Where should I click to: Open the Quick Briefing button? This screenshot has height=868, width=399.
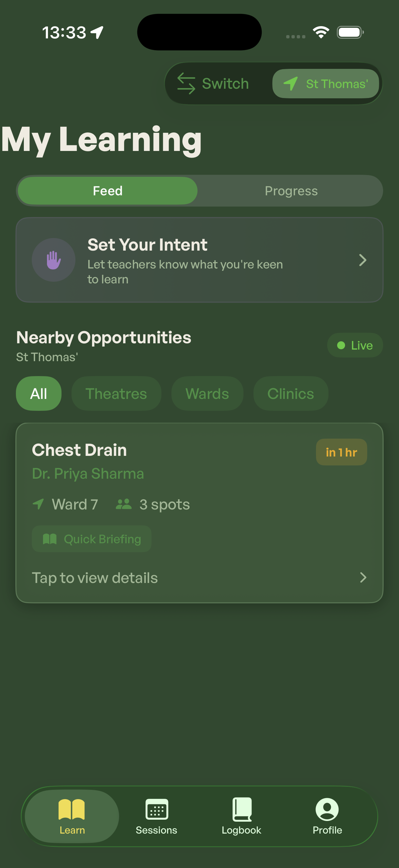click(92, 539)
